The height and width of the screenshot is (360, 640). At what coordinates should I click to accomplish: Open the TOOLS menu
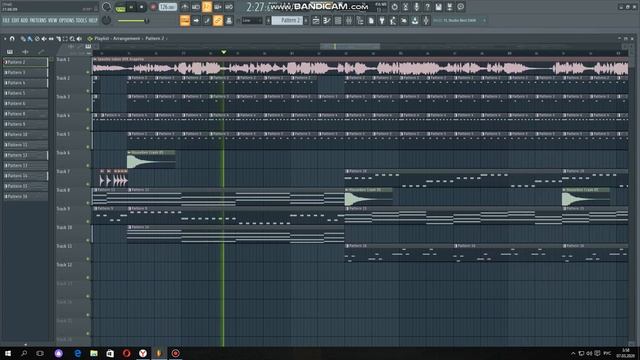[81, 20]
